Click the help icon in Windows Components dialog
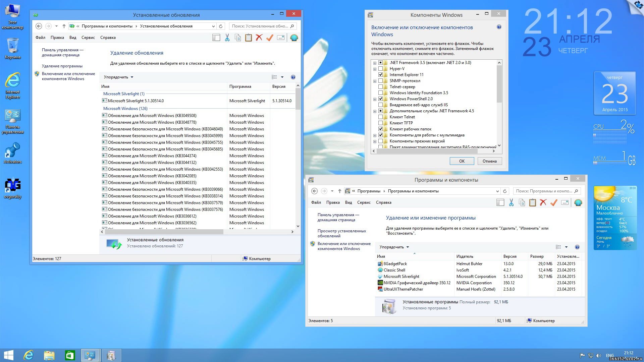 pos(499,27)
